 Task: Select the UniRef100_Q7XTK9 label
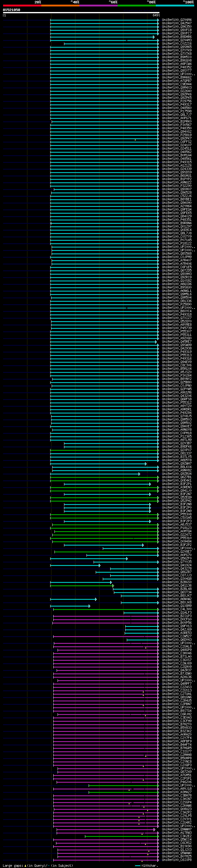tap(177, 50)
